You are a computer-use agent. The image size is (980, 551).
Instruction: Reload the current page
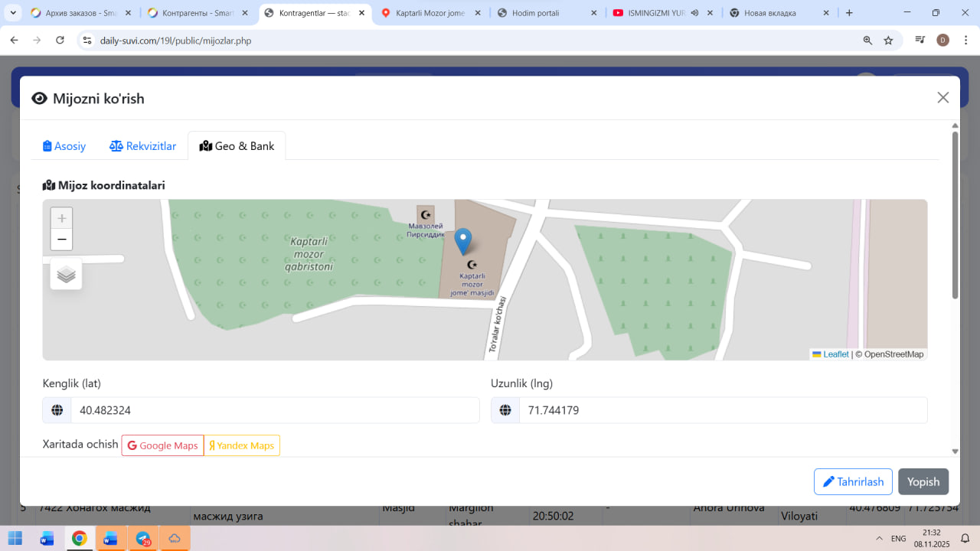[60, 41]
